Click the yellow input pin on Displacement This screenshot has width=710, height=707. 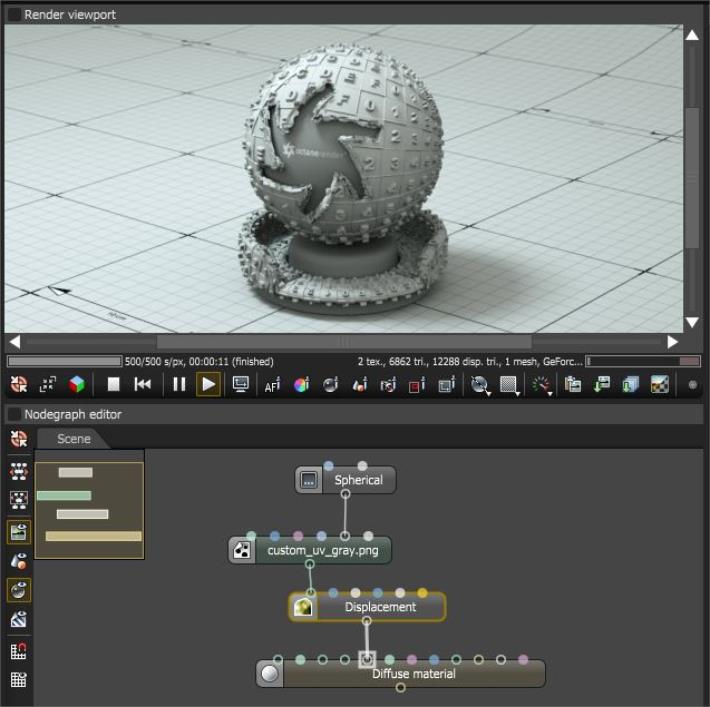click(x=422, y=593)
